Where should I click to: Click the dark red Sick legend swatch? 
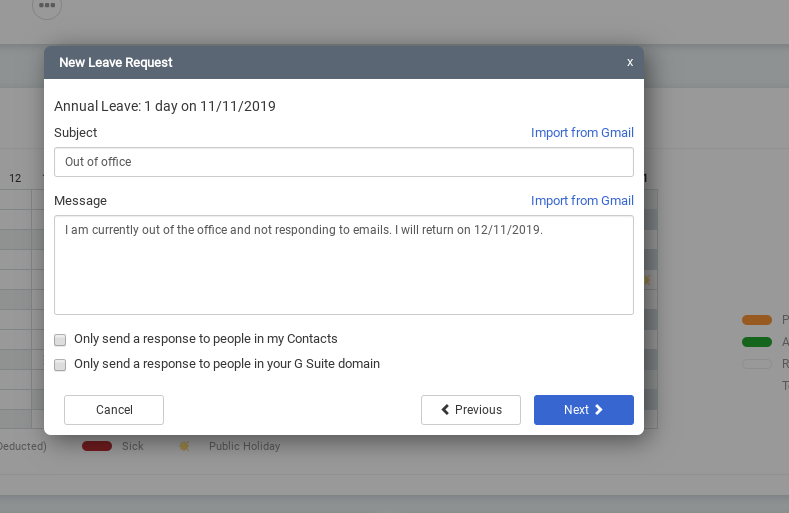pyautogui.click(x=96, y=446)
